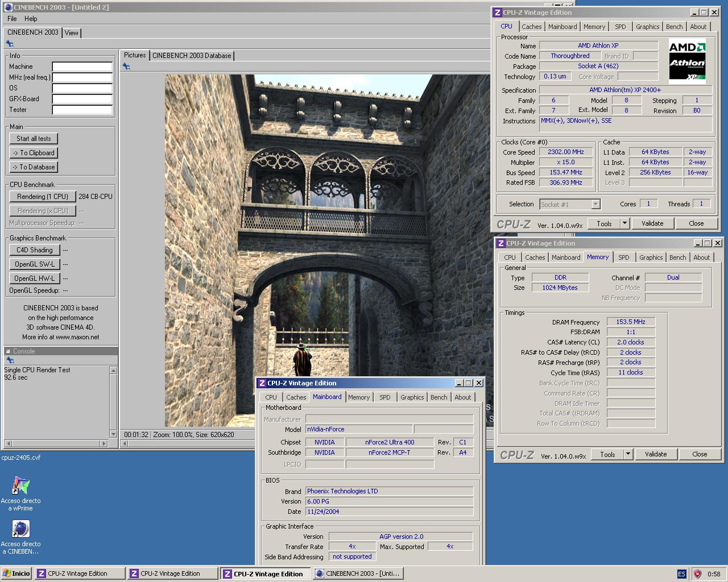Click Tools button in CPU-Z CPU window
Image resolution: width=728 pixels, height=582 pixels.
(x=604, y=223)
